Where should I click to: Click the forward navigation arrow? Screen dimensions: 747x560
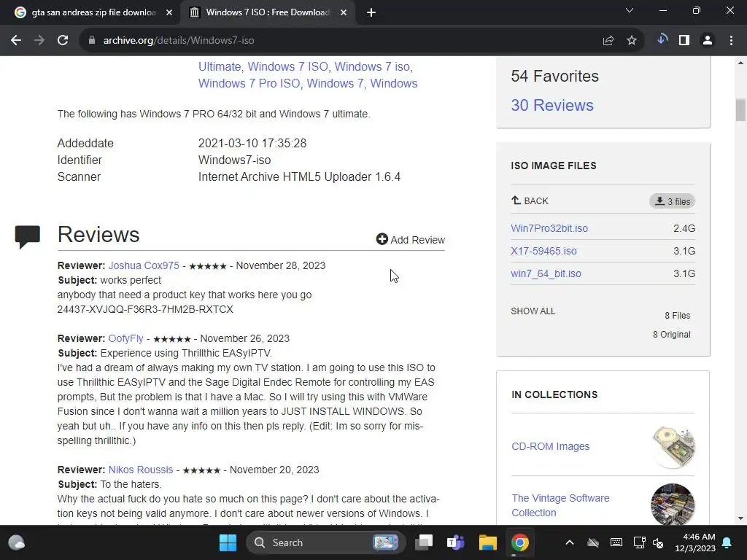pos(39,41)
